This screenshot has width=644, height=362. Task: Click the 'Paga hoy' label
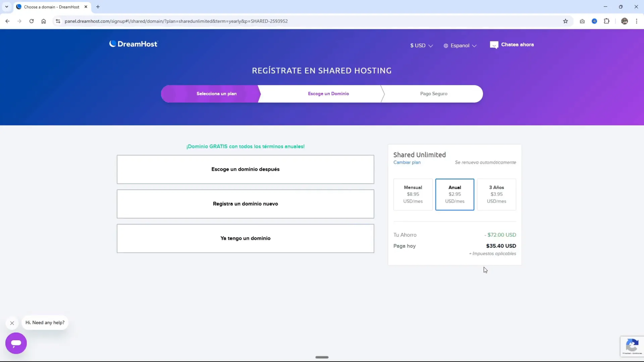pos(405,246)
